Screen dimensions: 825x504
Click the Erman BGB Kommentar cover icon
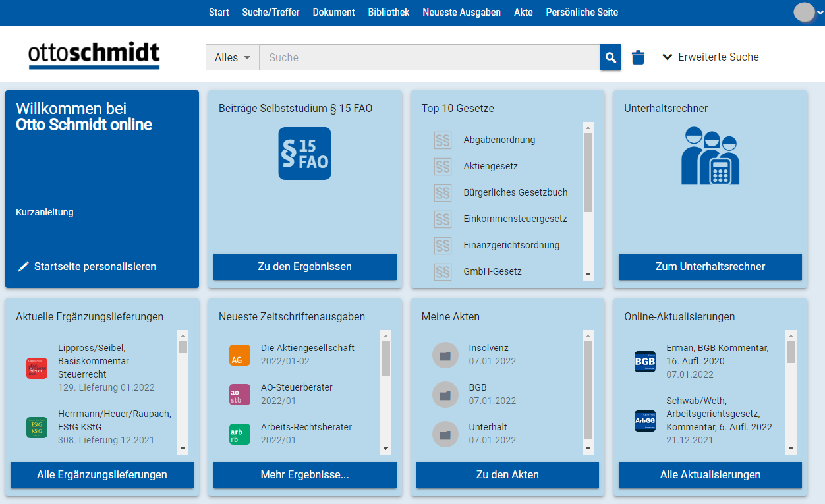(x=645, y=361)
